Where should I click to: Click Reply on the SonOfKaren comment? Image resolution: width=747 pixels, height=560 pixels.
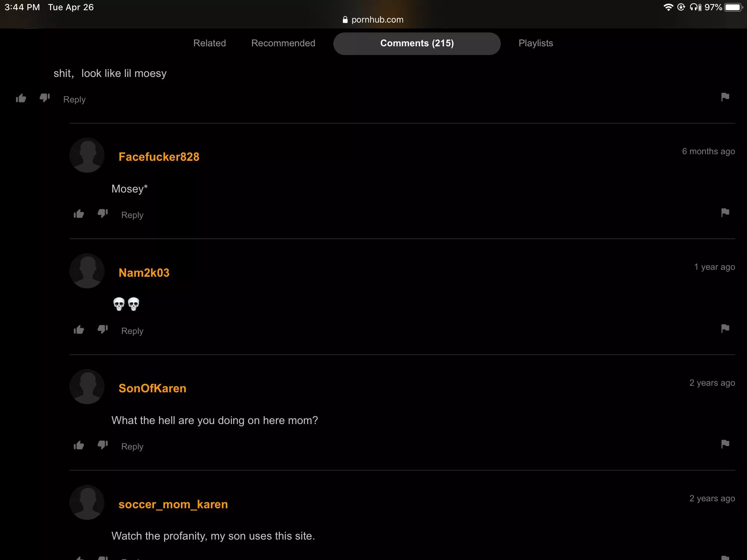[x=132, y=447]
